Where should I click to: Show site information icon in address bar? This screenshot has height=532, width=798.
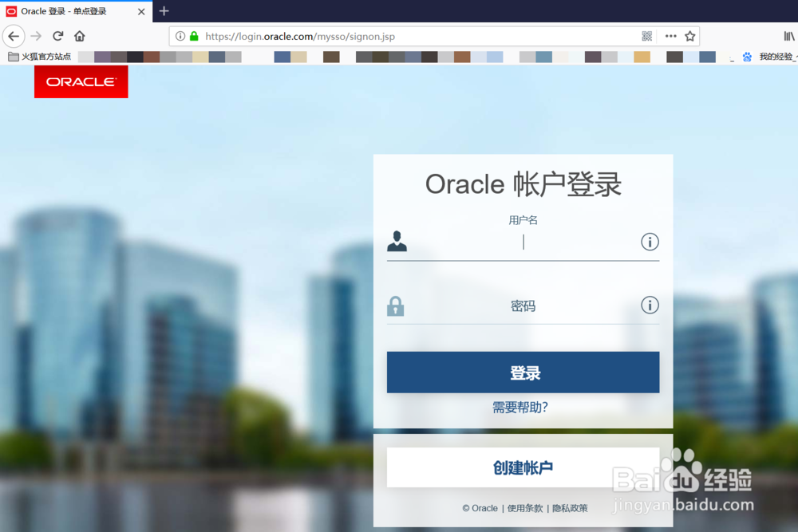180,36
